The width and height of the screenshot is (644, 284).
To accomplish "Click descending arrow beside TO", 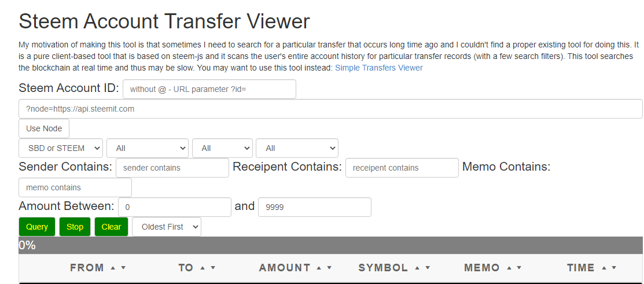I will pyautogui.click(x=213, y=268).
